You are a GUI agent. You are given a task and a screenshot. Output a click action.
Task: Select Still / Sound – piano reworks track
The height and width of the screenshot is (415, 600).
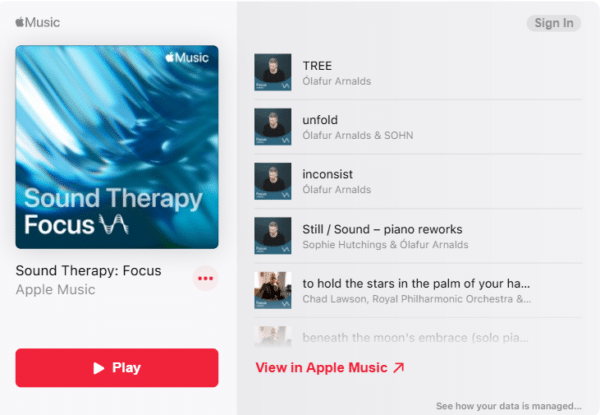coord(382,229)
